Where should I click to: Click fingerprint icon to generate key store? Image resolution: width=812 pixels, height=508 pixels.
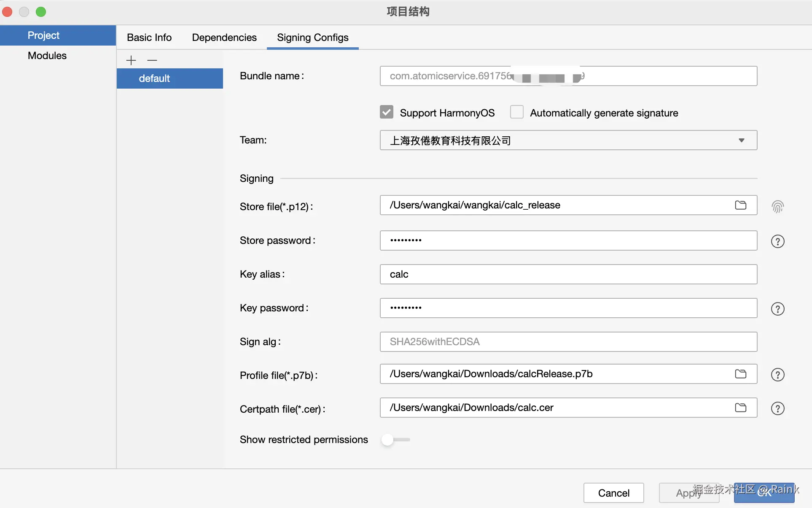777,207
